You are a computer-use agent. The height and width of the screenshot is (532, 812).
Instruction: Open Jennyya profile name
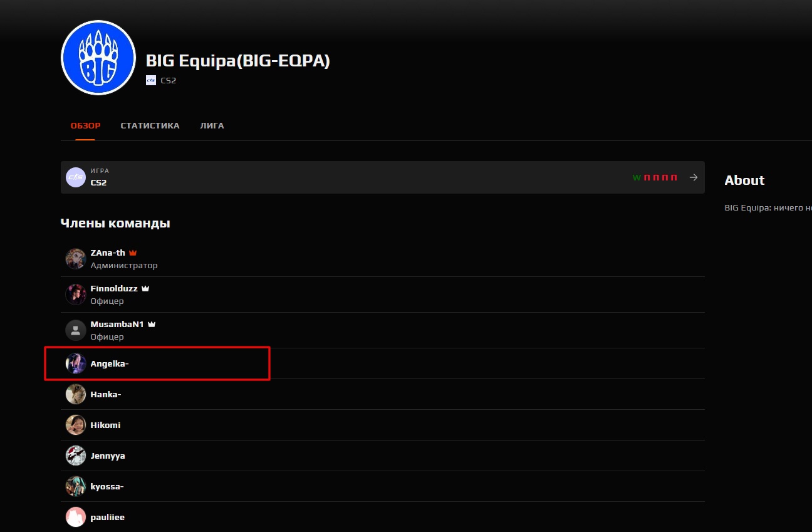[x=108, y=456]
